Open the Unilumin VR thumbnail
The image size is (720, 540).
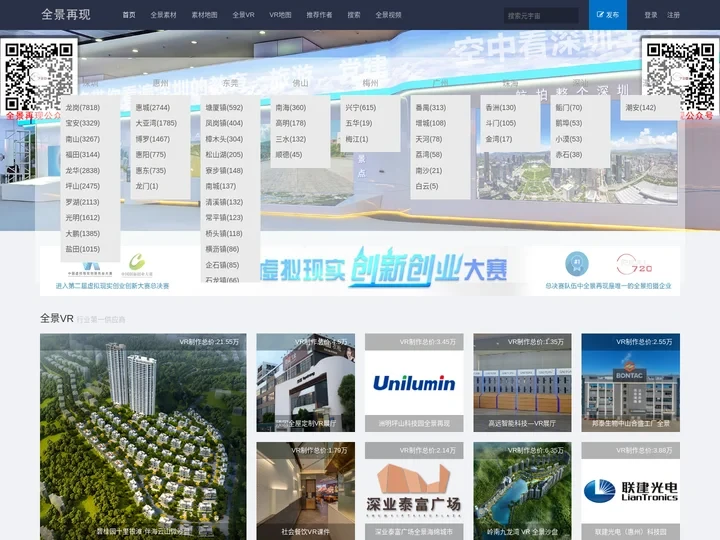click(x=414, y=382)
